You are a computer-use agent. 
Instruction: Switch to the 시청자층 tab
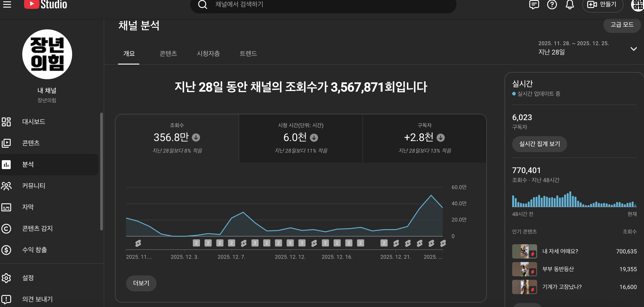tap(208, 53)
